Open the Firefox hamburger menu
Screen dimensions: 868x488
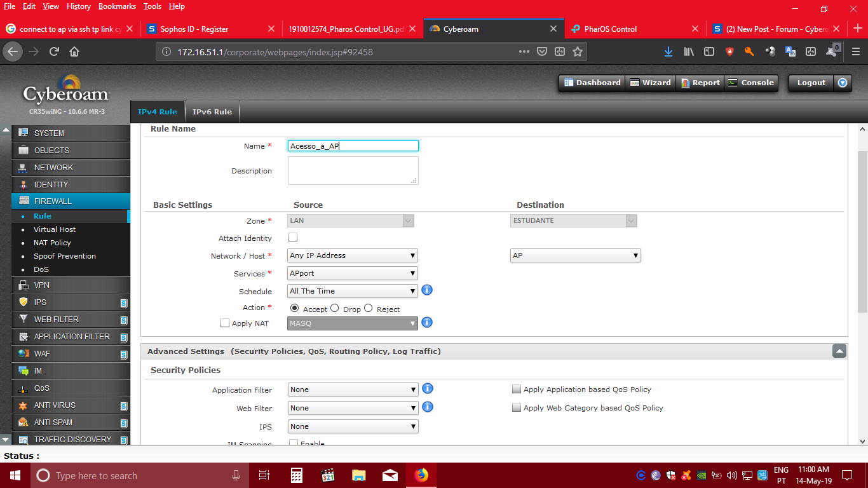pos(855,52)
